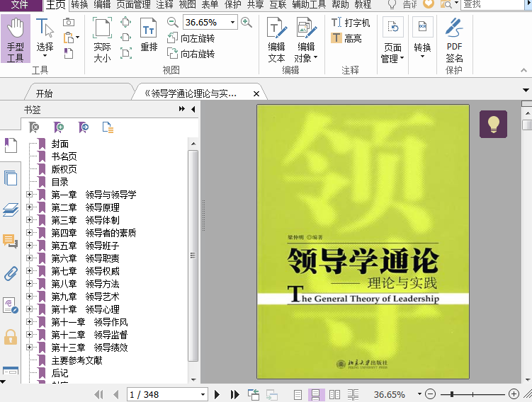Collapse the bookmarks panel with left arrow
This screenshot has width=532, height=402.
(193, 109)
